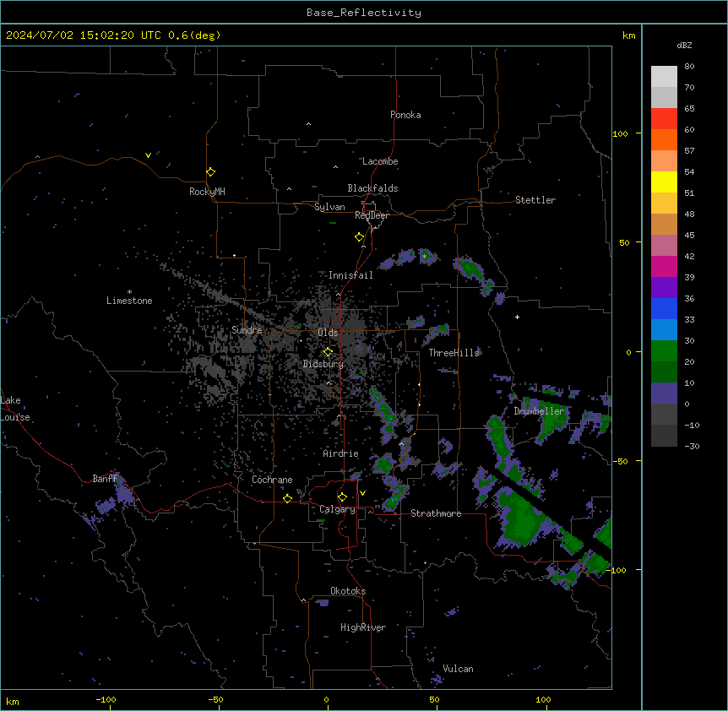Click the Blackfalds city label
Image resolution: width=728 pixels, height=711 pixels.
pyautogui.click(x=372, y=188)
